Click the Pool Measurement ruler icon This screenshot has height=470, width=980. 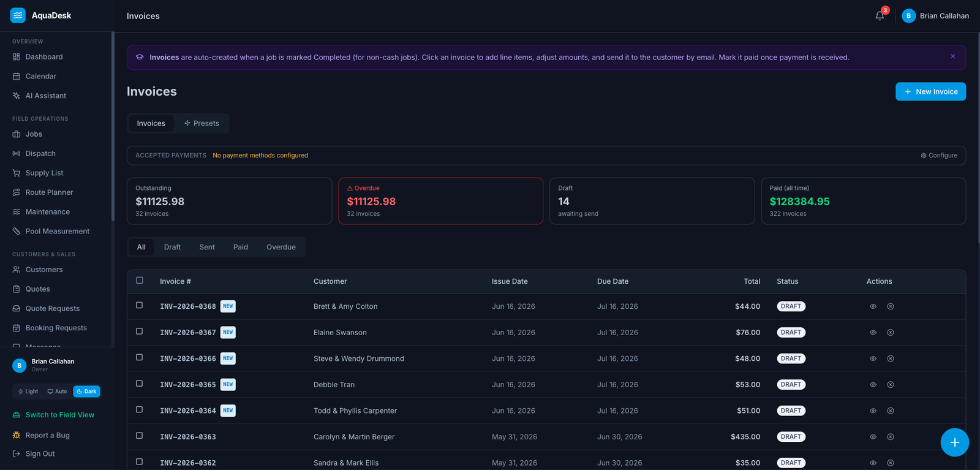(x=17, y=232)
